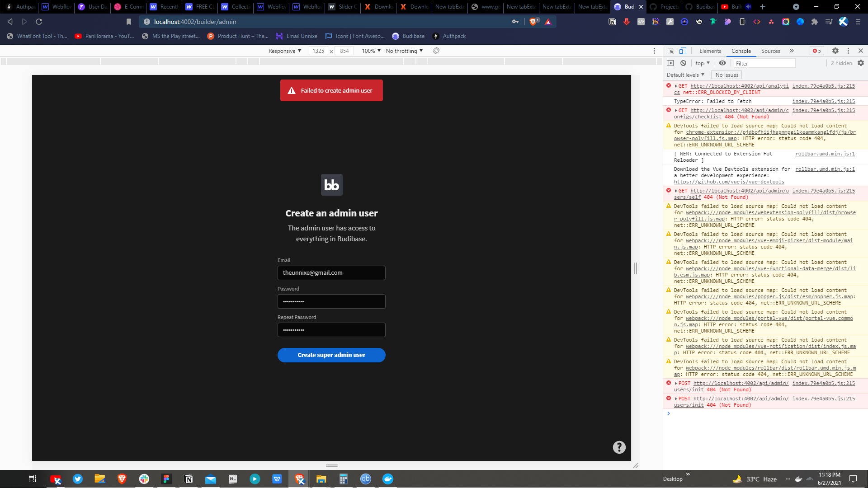
Task: Click the live expression eye icon
Action: coord(722,63)
